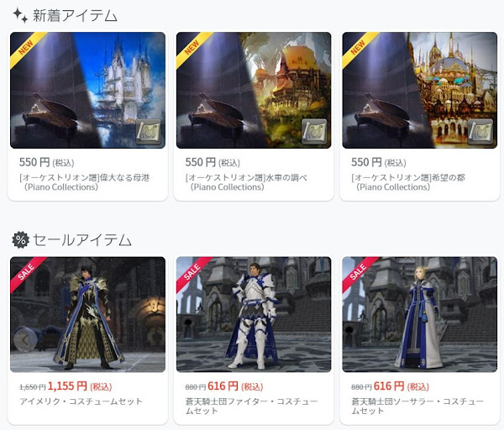
Task: Click the orchestrion scroll icon on 偉大なる母港
Action: click(148, 132)
